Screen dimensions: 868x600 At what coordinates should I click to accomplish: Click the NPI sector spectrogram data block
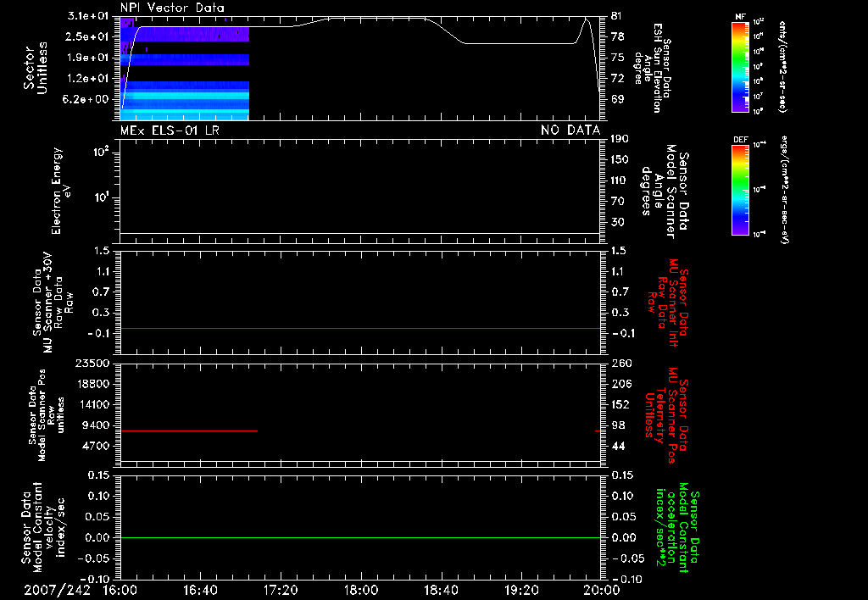(184, 69)
